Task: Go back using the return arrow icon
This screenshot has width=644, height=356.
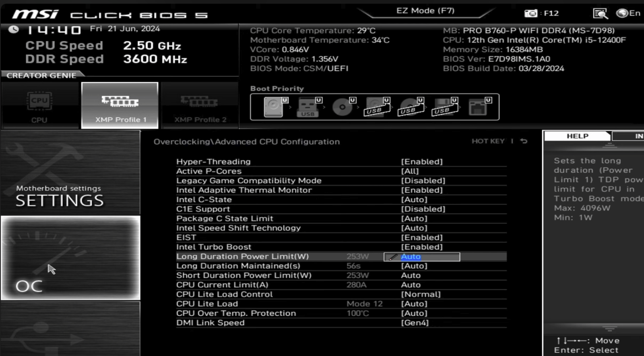Action: pos(524,141)
